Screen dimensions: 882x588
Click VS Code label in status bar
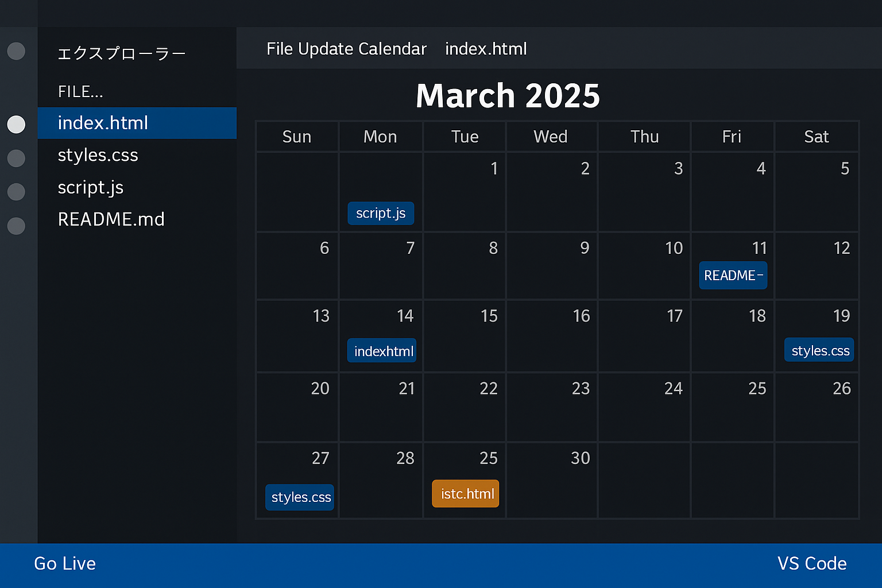click(x=811, y=563)
